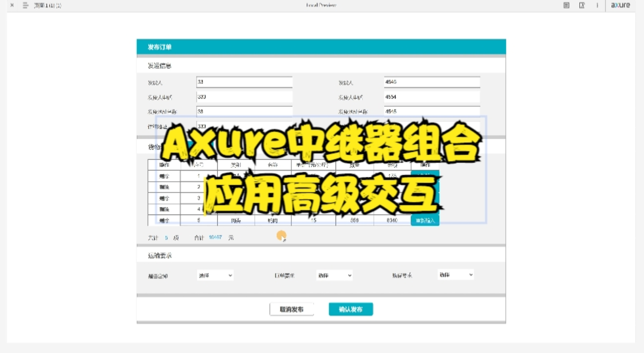This screenshot has width=644, height=353.
Task: Click the Local Preview title text
Action: 321,5
